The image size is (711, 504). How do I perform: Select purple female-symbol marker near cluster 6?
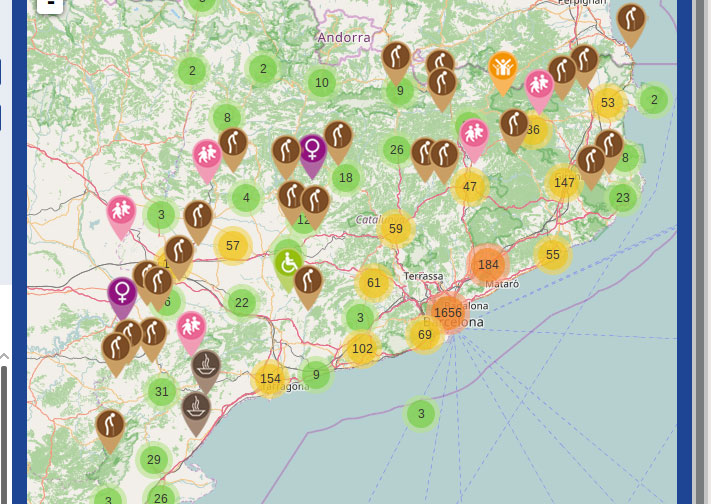(122, 293)
